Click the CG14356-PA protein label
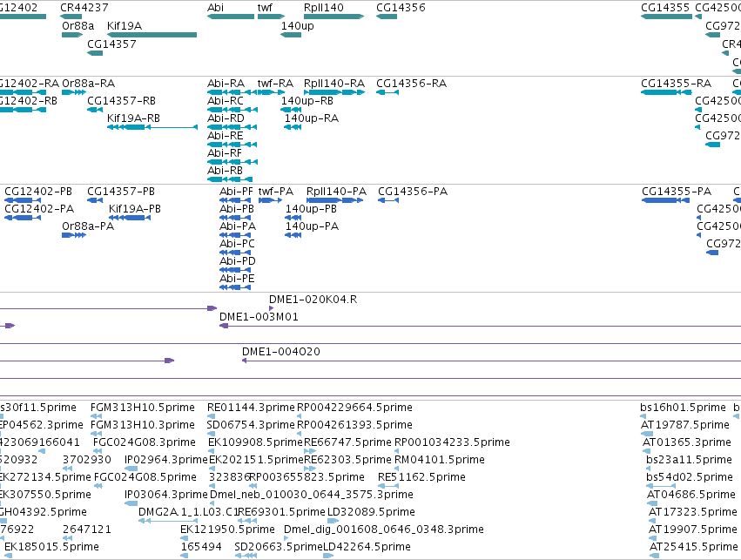 [x=413, y=192]
